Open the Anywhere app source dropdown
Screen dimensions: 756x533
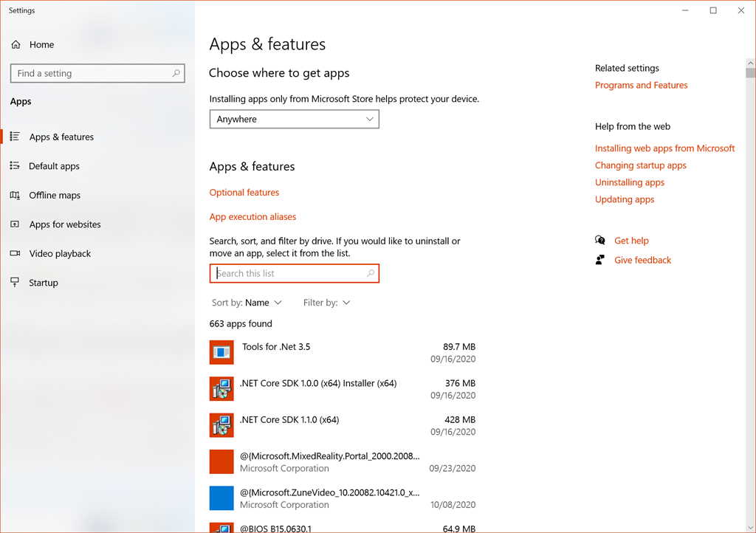coord(294,119)
